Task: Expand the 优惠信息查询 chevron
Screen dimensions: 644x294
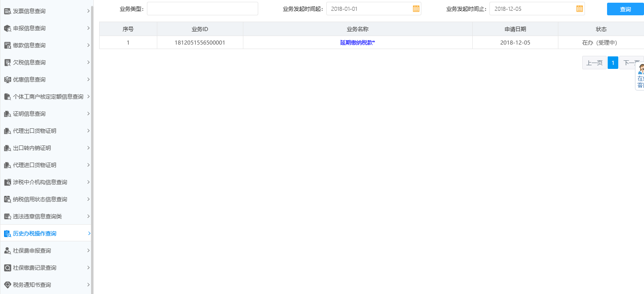Action: pyautogui.click(x=88, y=79)
